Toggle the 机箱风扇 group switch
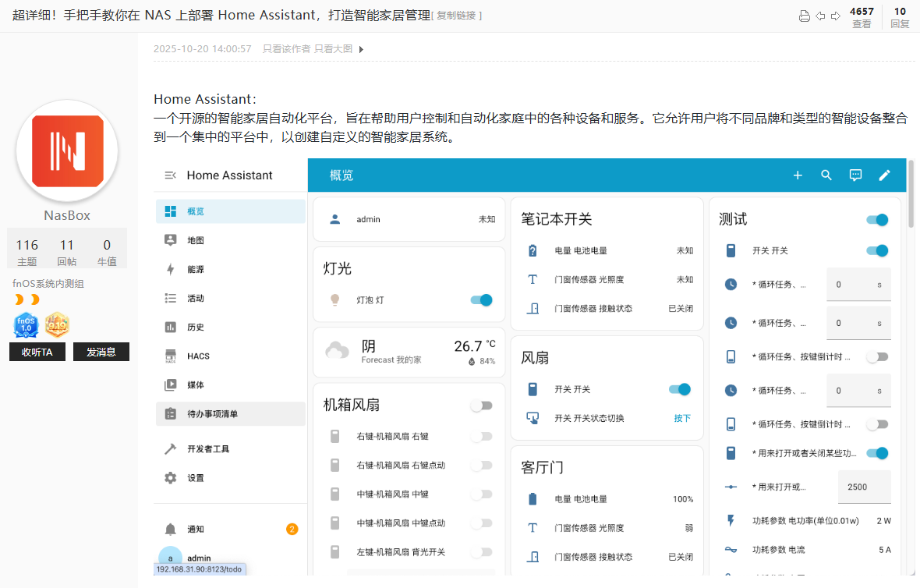The height and width of the screenshot is (588, 920). click(482, 406)
